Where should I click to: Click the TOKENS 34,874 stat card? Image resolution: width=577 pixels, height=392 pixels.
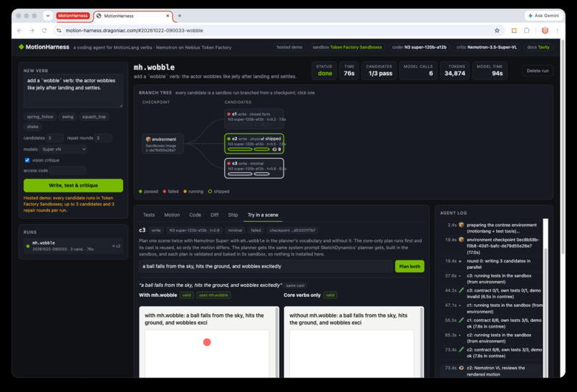pyautogui.click(x=455, y=70)
